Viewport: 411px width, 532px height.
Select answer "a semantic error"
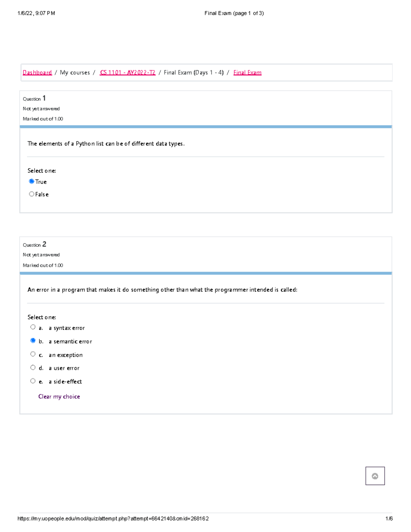(33, 340)
